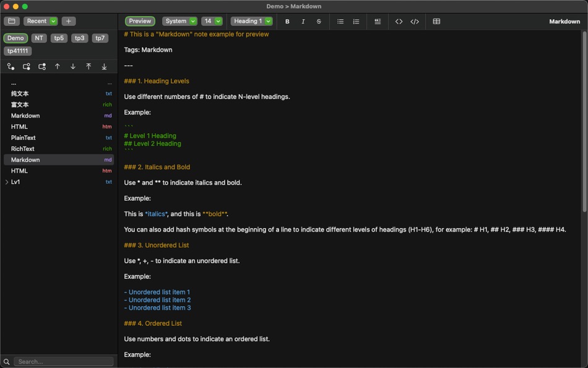This screenshot has height=368, width=588.
Task: Click '- Unordered list item 2'
Action: coord(157,300)
